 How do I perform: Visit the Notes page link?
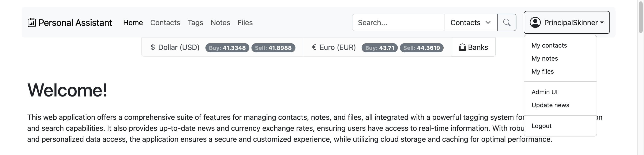tap(220, 22)
